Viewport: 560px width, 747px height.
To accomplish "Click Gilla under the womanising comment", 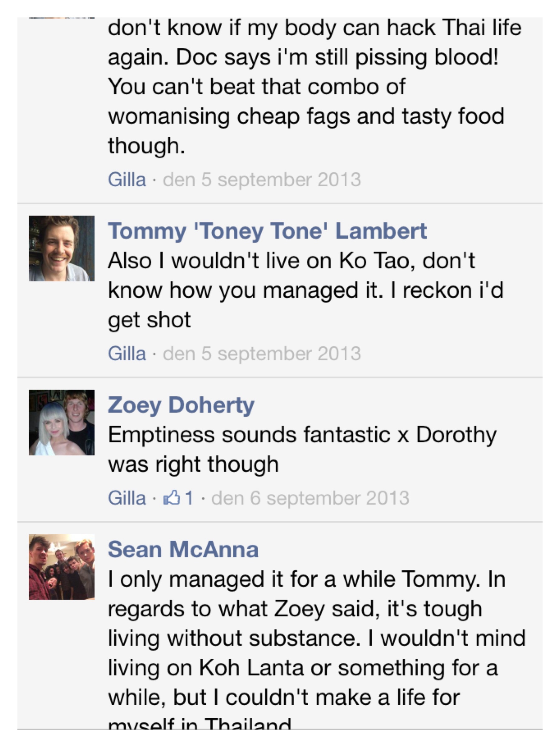I will click(127, 179).
